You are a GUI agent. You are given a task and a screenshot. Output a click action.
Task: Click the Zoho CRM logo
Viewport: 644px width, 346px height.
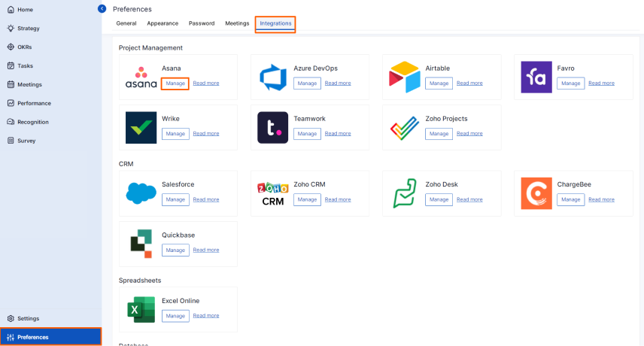click(x=273, y=194)
